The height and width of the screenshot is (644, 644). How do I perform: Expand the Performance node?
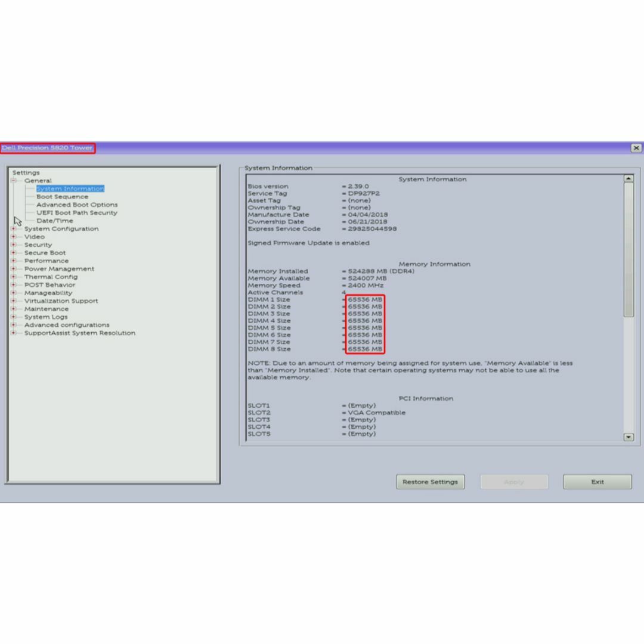pyautogui.click(x=14, y=261)
